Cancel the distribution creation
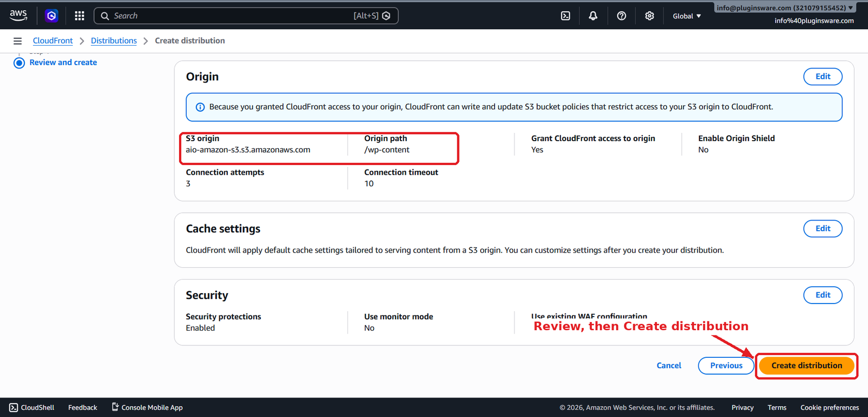The width and height of the screenshot is (868, 417). 669,365
